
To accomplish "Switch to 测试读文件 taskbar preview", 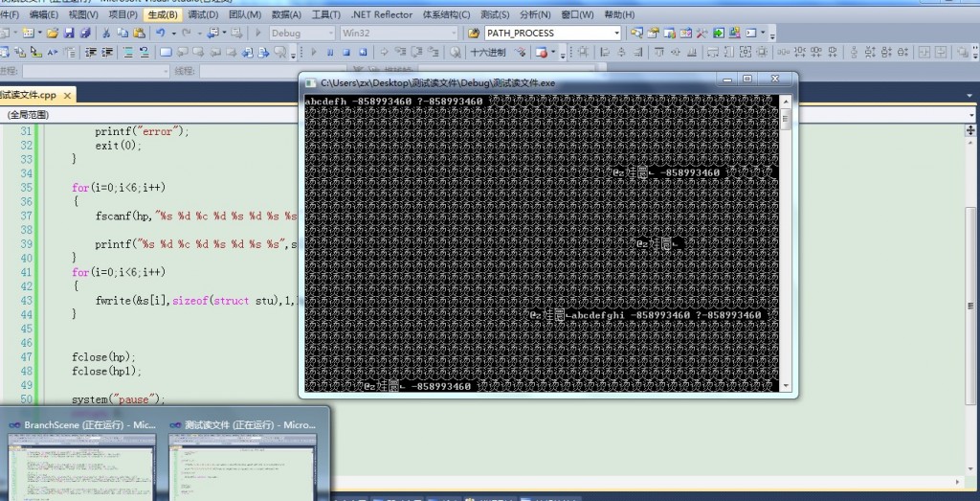I will 242,462.
